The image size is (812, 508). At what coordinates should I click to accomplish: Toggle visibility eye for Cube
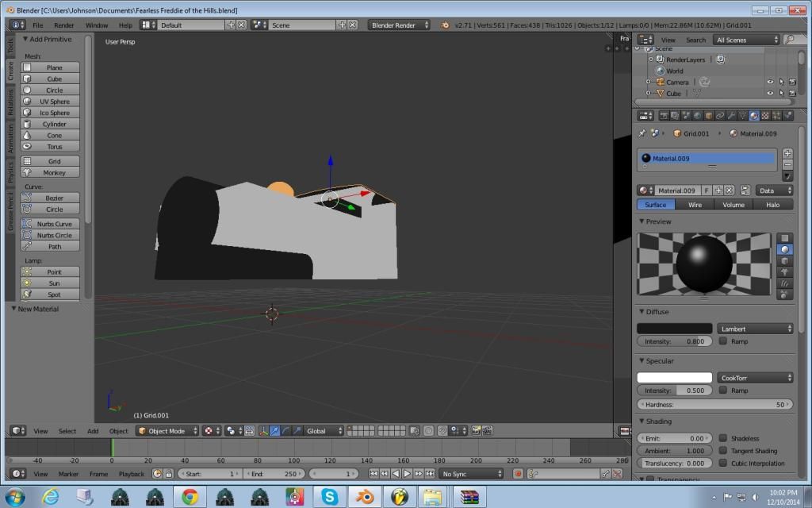(x=770, y=94)
